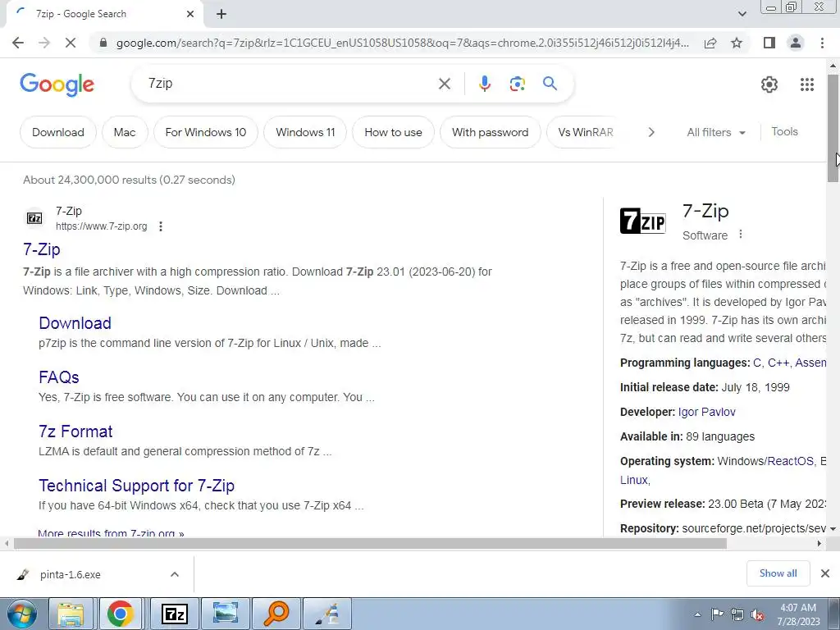Close the 7zip Google Search tab
The height and width of the screenshot is (630, 840).
(190, 15)
